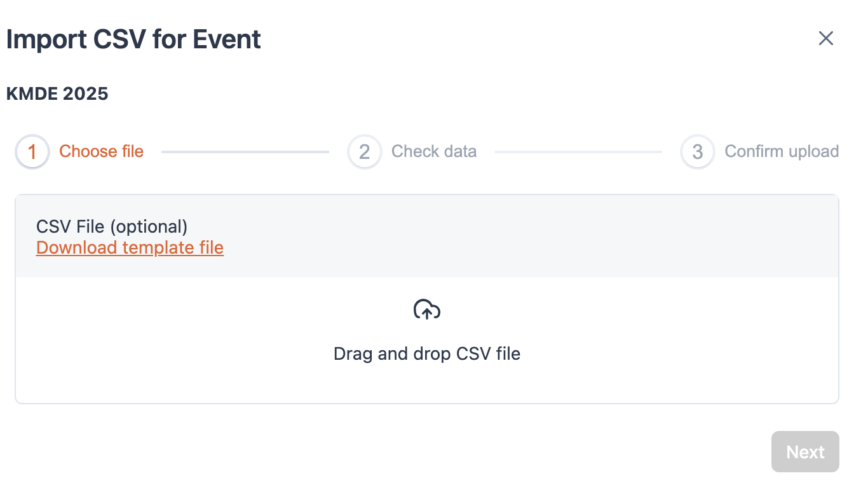Click the progress line after Choose file

tap(245, 152)
